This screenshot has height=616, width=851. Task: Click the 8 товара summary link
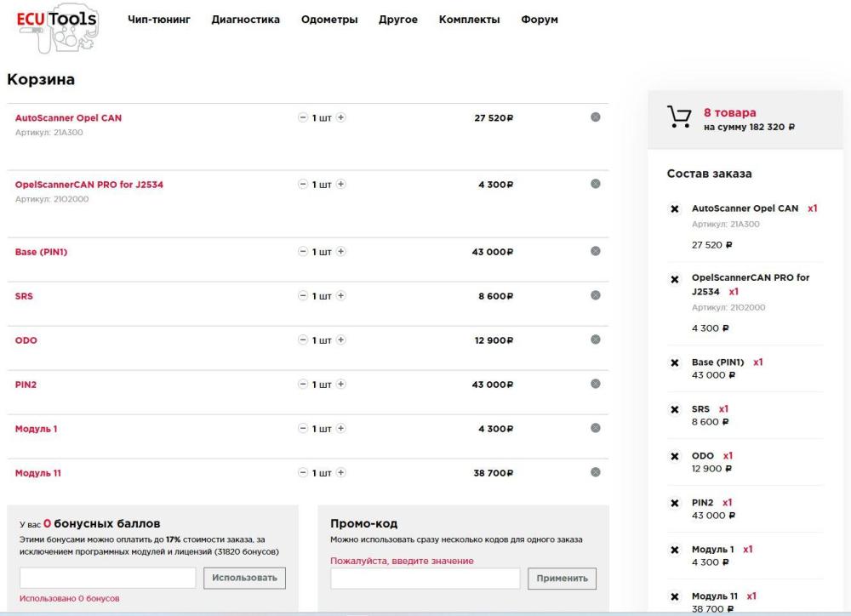729,112
